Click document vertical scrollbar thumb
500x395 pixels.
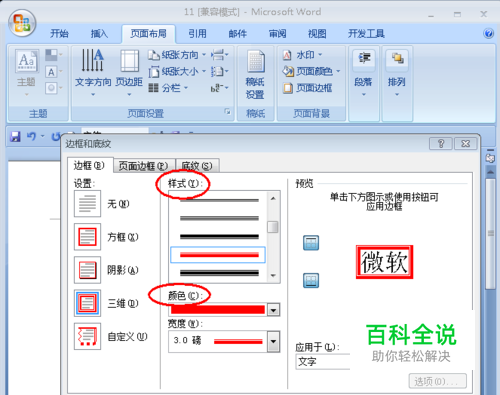pyautogui.click(x=490, y=233)
